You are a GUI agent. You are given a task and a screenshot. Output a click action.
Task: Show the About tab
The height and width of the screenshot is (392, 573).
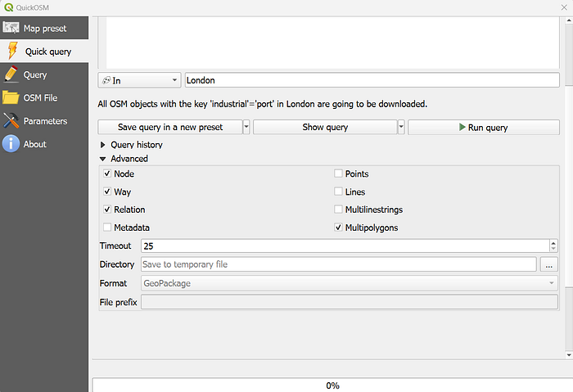(44, 144)
